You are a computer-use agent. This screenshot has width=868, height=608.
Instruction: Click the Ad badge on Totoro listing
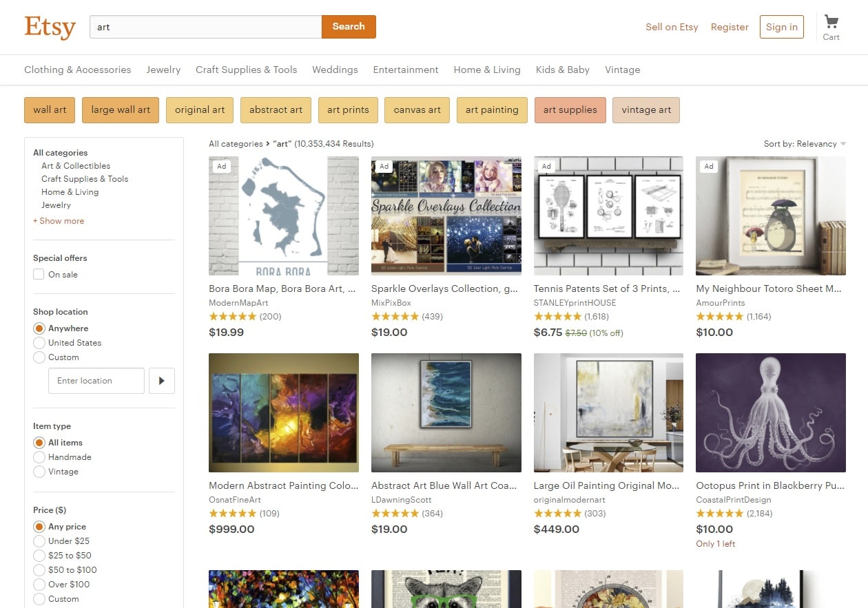[x=709, y=166]
